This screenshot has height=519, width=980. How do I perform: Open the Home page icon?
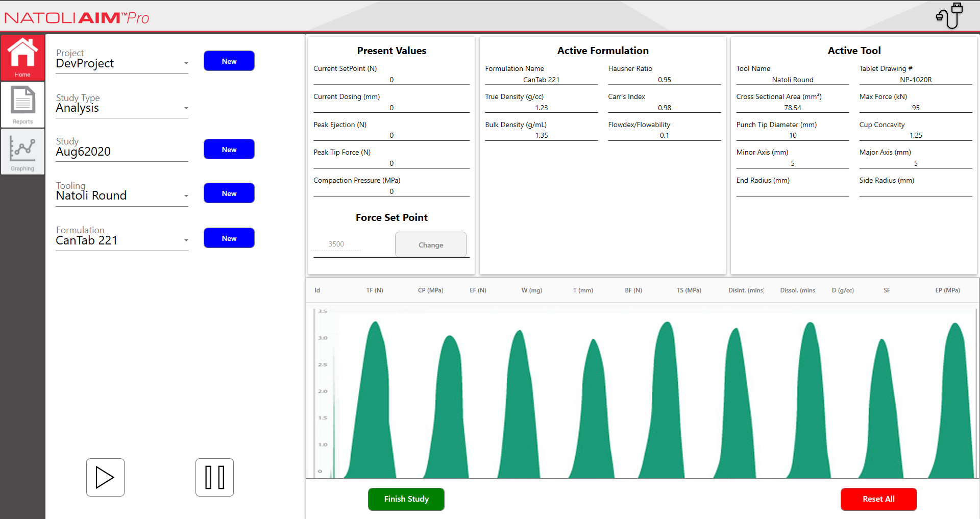tap(22, 57)
